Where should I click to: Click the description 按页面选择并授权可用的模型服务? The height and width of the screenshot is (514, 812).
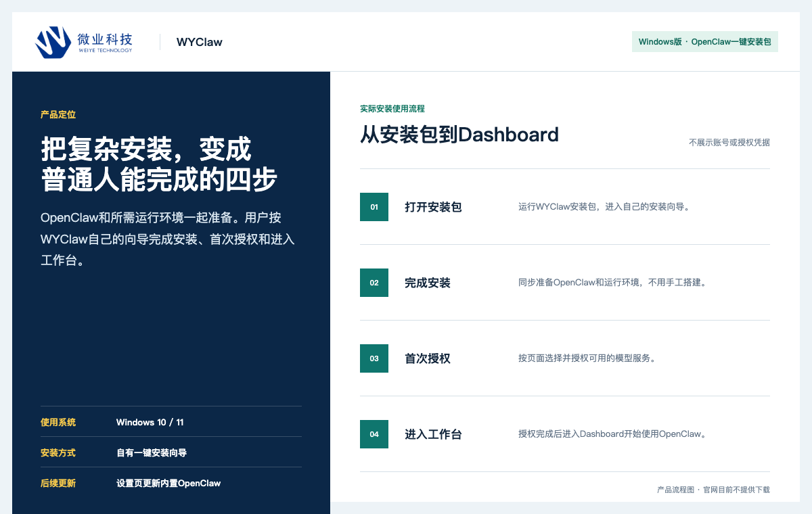(587, 358)
